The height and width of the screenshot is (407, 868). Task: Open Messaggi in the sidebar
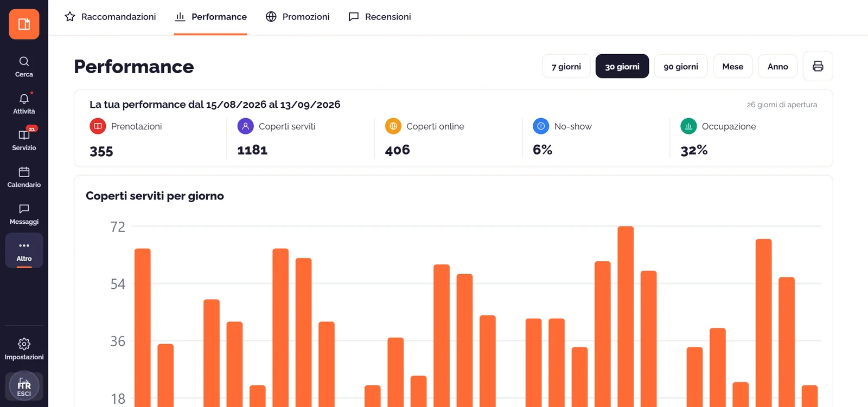pos(24,214)
